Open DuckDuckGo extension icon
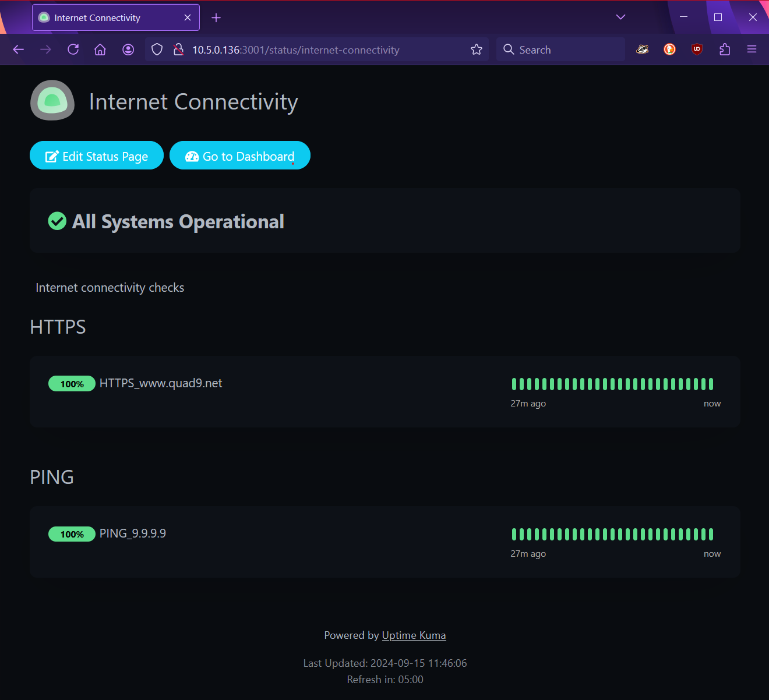769x700 pixels. tap(669, 50)
